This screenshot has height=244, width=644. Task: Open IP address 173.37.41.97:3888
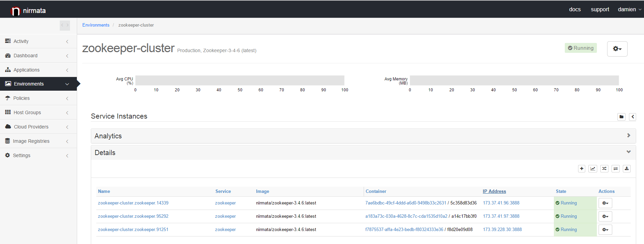(x=501, y=216)
